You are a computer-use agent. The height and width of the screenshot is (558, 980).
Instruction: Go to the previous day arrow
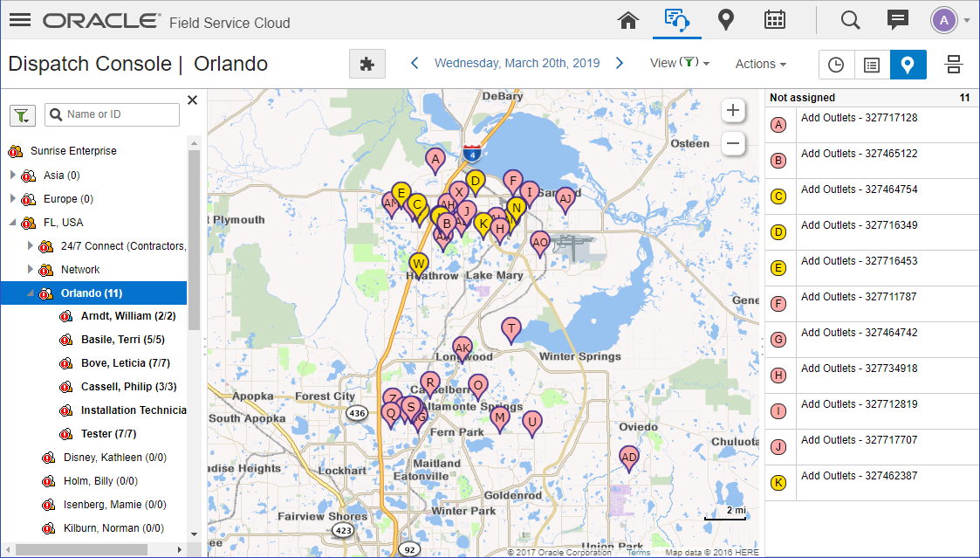pyautogui.click(x=415, y=63)
